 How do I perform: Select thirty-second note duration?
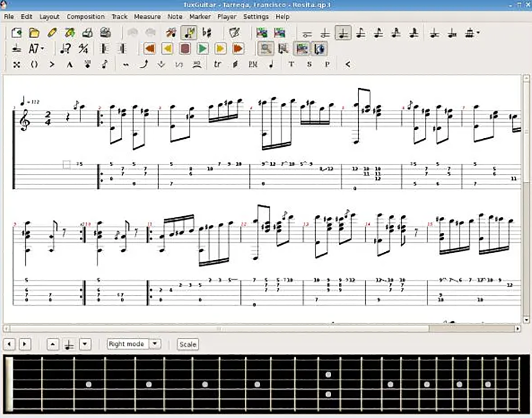(x=396, y=33)
